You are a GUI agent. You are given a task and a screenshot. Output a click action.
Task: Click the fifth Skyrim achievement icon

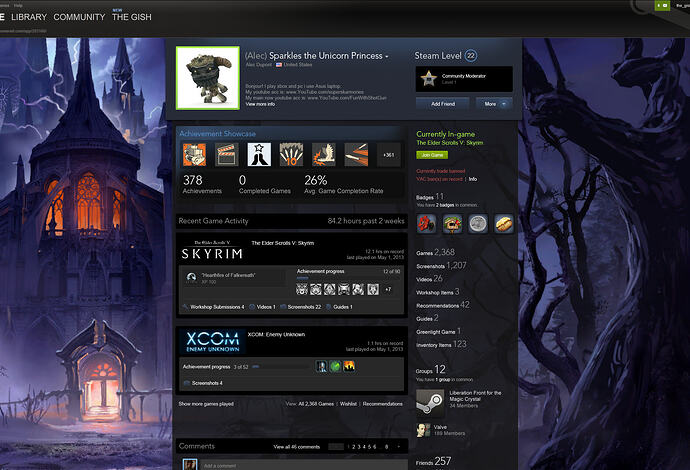tap(358, 289)
